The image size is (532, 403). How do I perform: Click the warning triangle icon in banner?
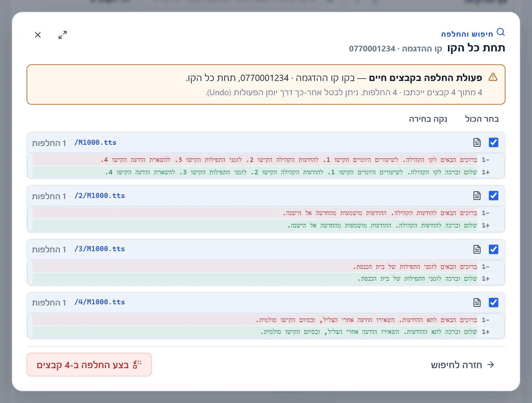493,77
